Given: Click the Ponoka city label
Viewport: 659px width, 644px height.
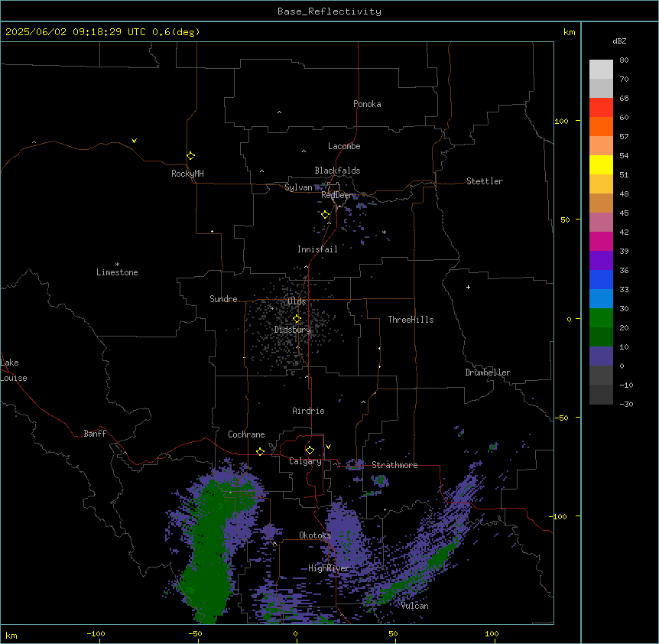Looking at the screenshot, I should point(367,104).
